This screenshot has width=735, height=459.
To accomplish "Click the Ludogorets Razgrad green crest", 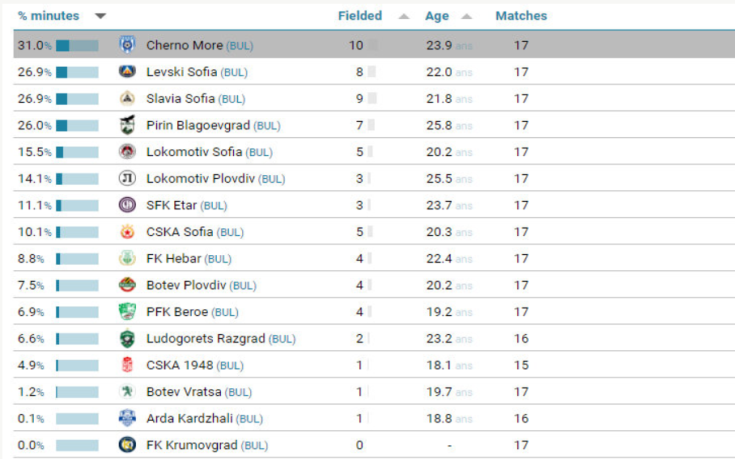I will click(x=127, y=339).
